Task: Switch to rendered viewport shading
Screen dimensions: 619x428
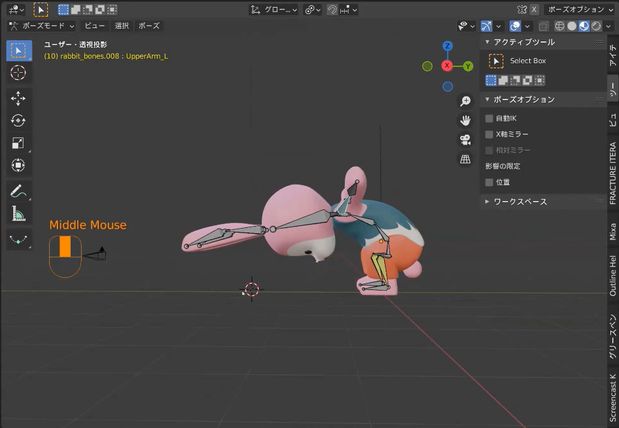Action: tap(596, 26)
